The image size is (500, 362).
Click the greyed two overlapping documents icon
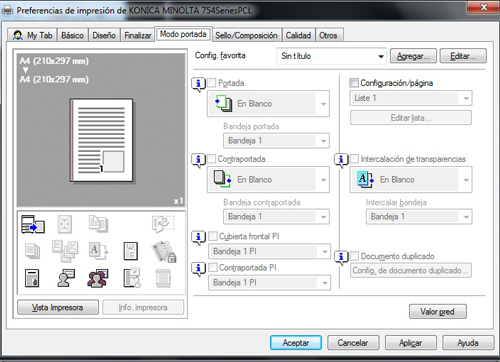pyautogui.click(x=98, y=224)
